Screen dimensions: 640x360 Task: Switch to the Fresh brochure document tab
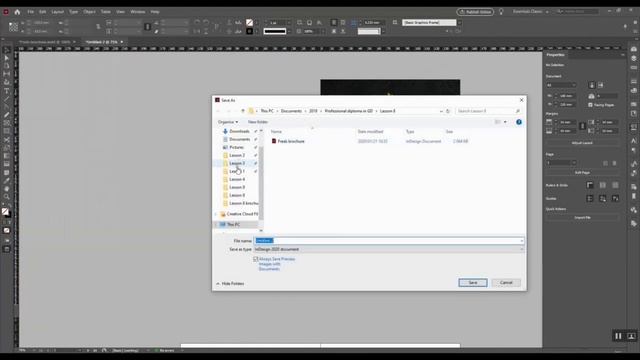pyautogui.click(x=46, y=42)
